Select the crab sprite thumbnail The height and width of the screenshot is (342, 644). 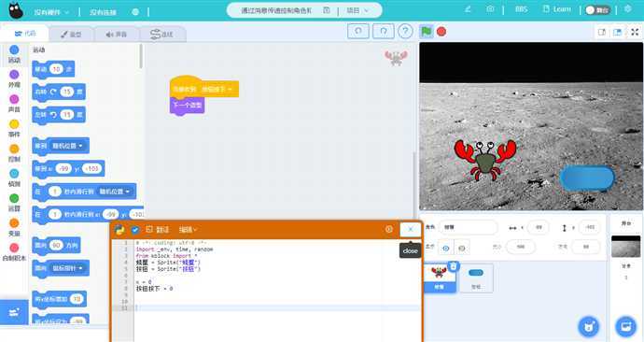pyautogui.click(x=440, y=278)
